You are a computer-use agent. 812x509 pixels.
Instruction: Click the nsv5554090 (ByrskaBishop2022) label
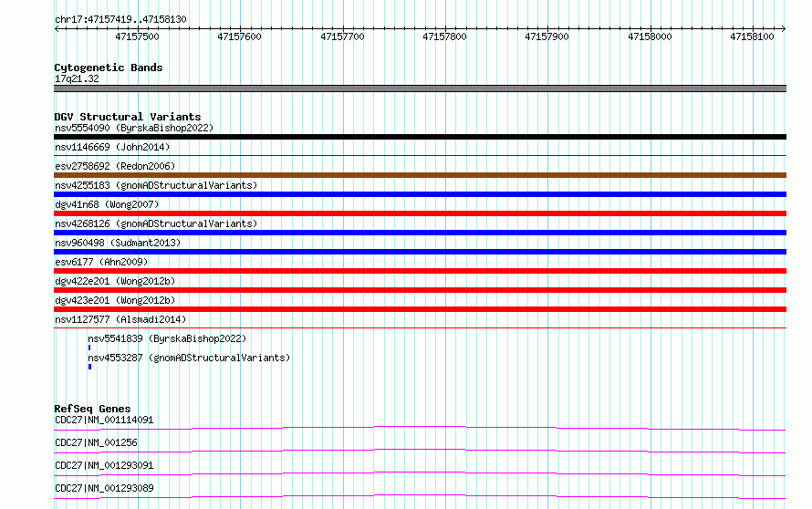[x=134, y=128]
